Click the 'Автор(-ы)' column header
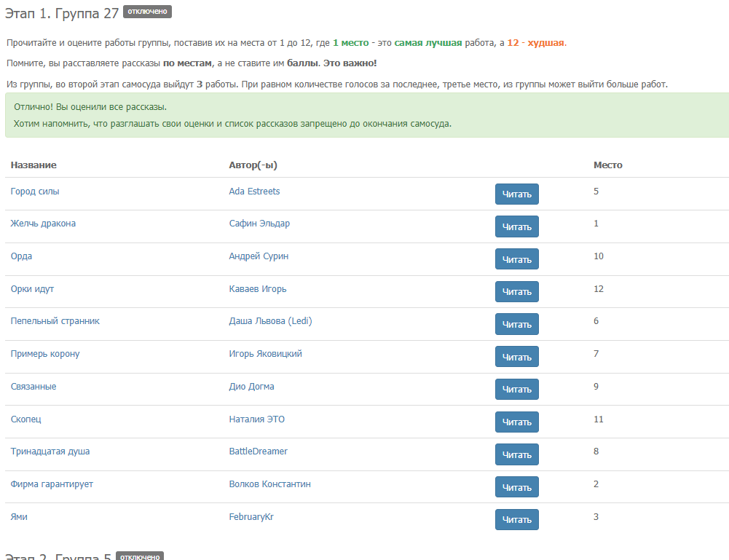 [253, 165]
